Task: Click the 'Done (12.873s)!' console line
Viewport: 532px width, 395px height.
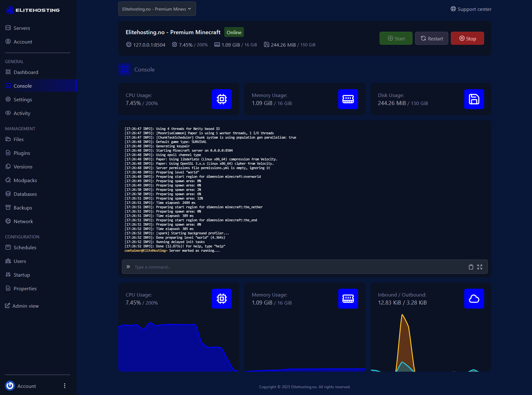Action: [175, 246]
